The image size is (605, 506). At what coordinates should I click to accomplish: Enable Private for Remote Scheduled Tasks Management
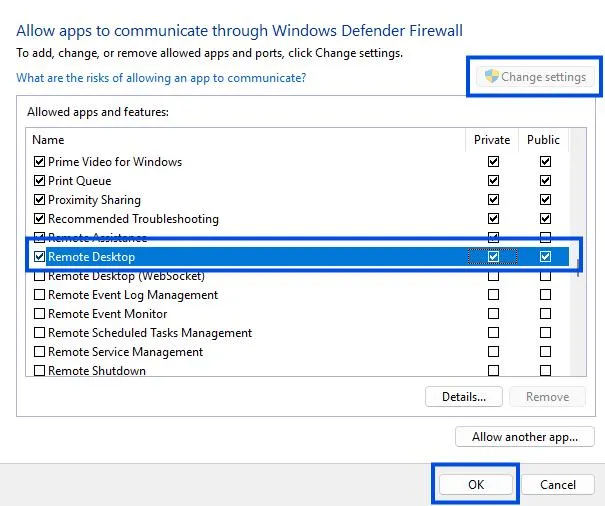[493, 332]
